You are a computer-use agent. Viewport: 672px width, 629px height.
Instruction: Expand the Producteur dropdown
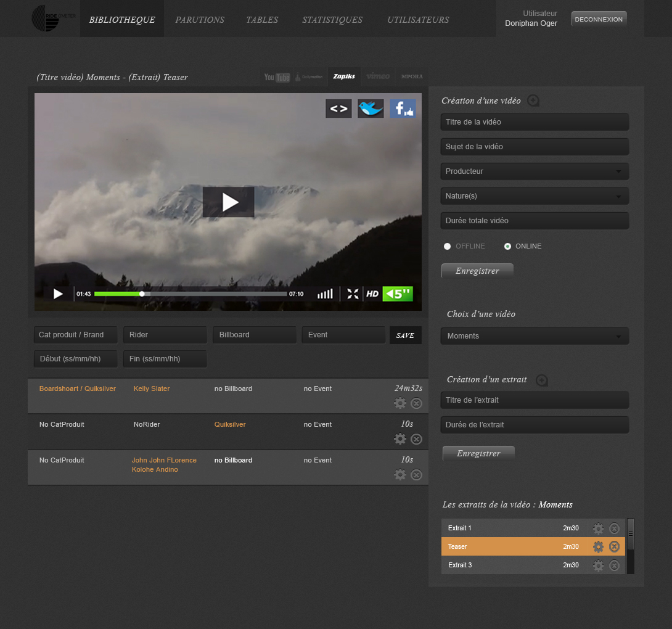(535, 171)
